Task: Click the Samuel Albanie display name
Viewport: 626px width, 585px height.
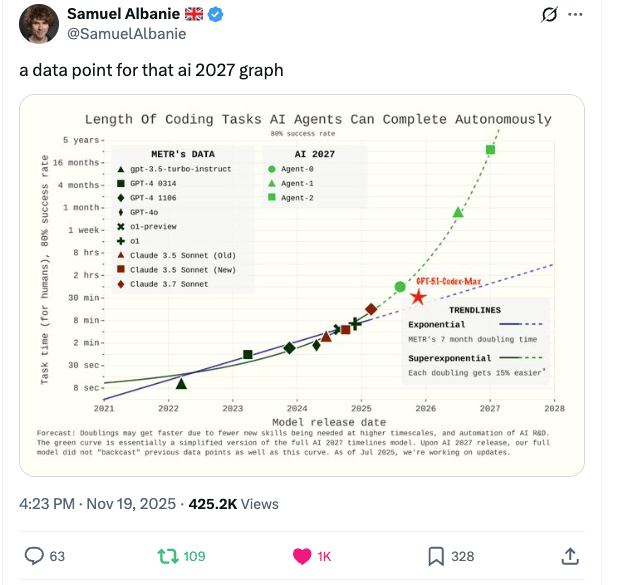Action: pos(123,14)
